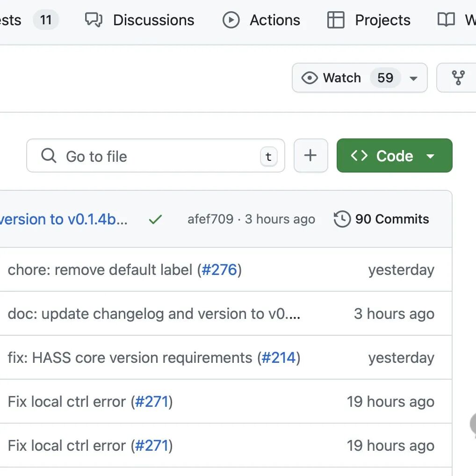Open commit hash afef709

pyautogui.click(x=210, y=219)
